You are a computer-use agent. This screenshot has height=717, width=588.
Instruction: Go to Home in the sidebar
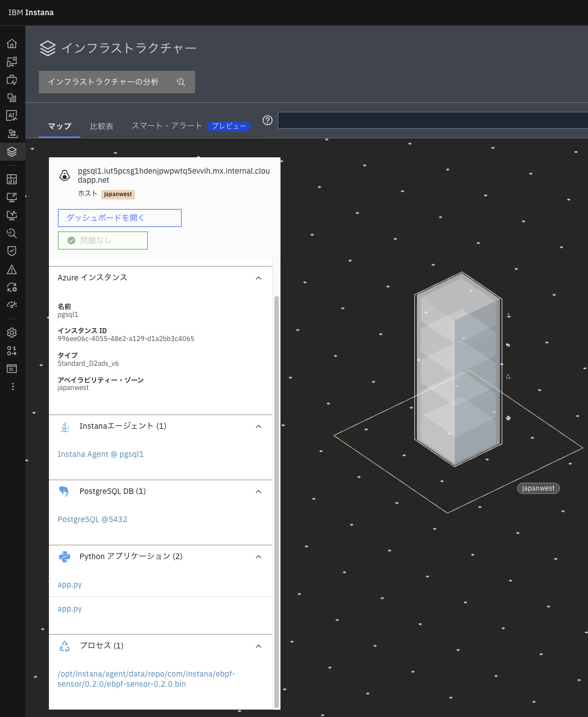(x=12, y=44)
